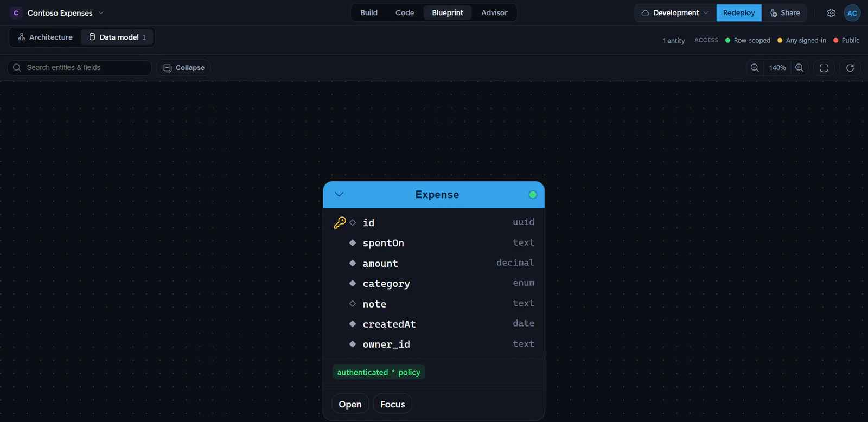Click the zoom in magnifier icon
Image resolution: width=868 pixels, height=422 pixels.
click(x=799, y=68)
